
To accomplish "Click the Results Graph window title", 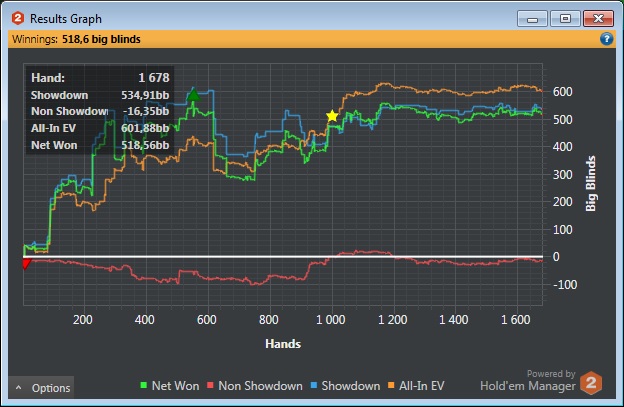I will (66, 19).
